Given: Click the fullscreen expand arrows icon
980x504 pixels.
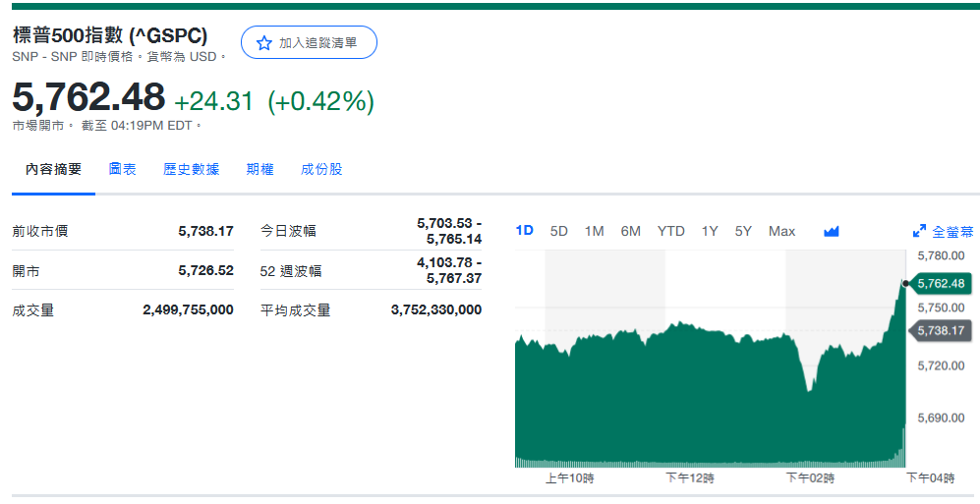Looking at the screenshot, I should 919,232.
